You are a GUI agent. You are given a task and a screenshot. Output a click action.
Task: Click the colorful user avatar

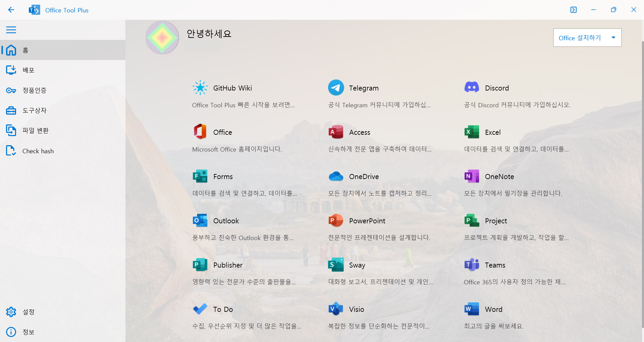162,38
